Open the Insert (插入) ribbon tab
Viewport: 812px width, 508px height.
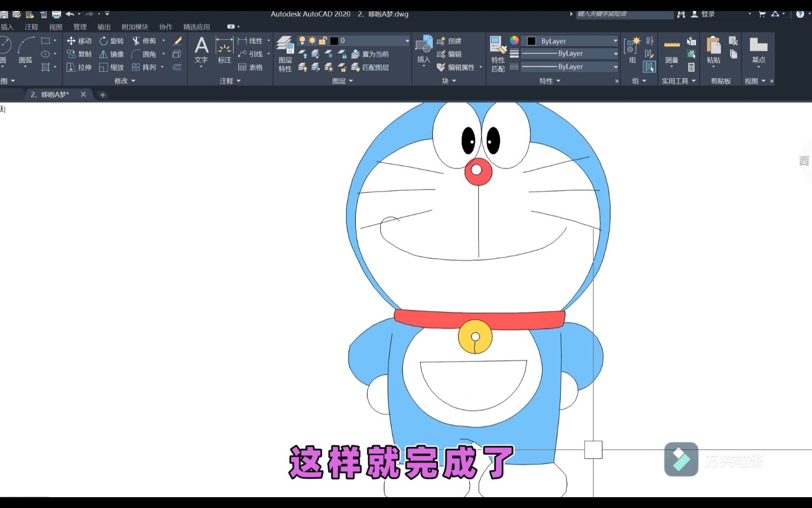[7, 27]
